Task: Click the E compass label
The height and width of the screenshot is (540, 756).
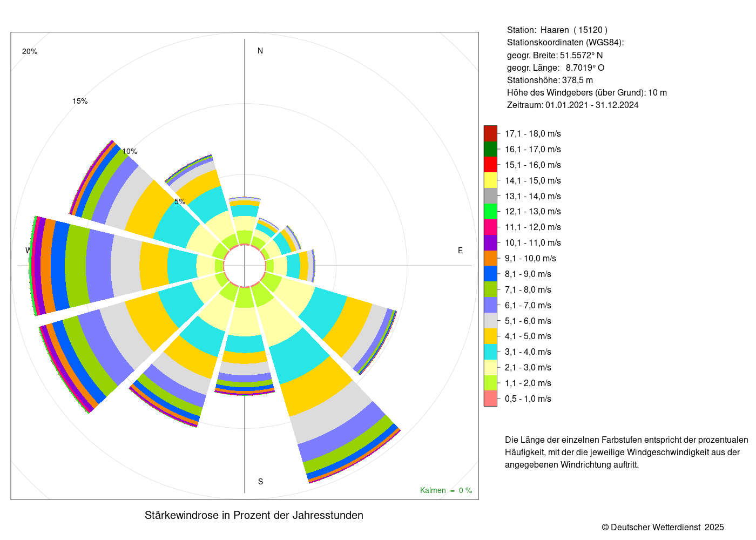Action: (x=461, y=251)
